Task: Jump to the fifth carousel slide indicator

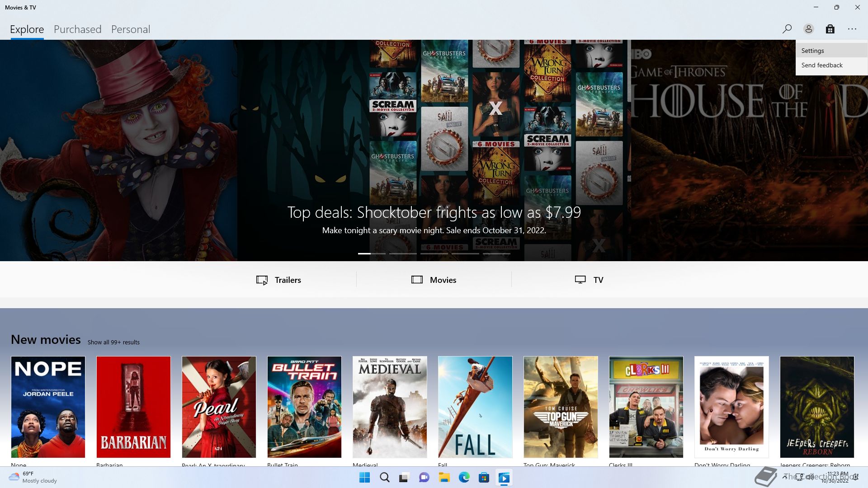Action: pyautogui.click(x=496, y=253)
